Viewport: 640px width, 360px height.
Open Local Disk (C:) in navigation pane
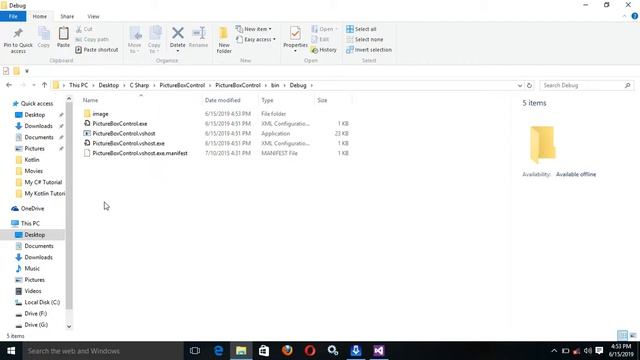(42, 302)
